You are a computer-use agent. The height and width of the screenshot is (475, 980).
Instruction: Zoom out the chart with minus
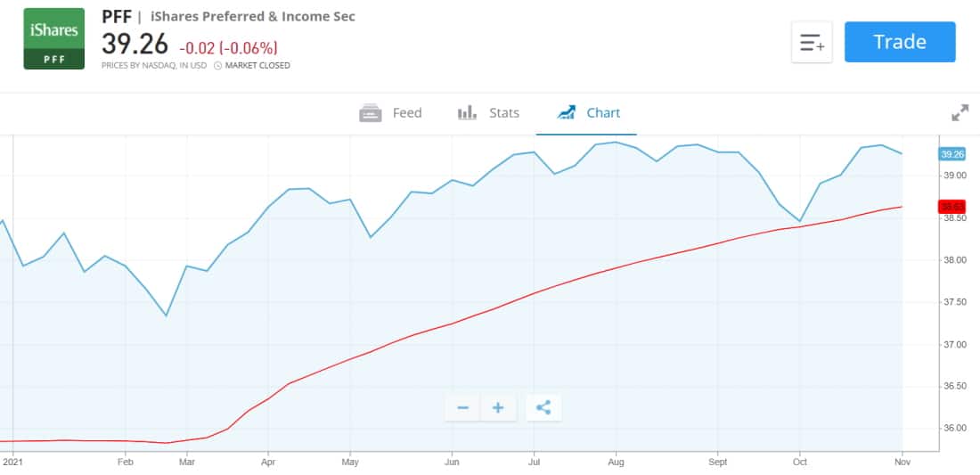462,408
